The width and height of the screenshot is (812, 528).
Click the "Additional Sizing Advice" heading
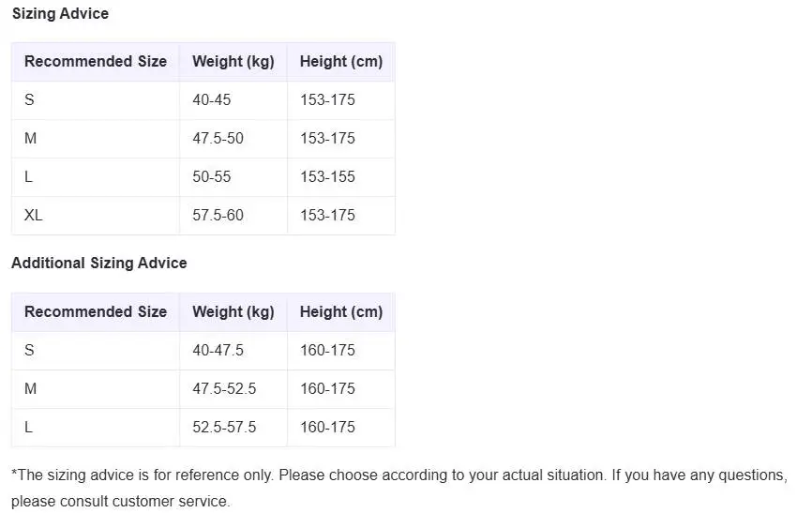[99, 263]
